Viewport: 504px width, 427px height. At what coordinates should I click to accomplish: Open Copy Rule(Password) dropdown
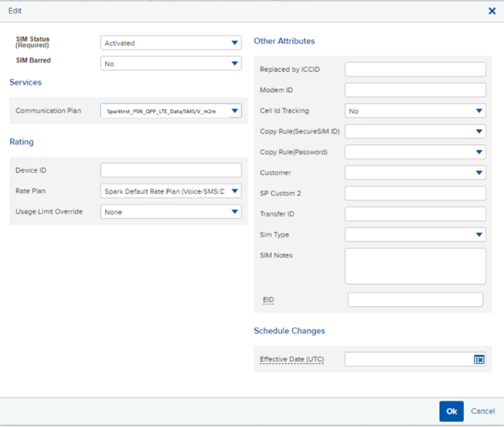click(x=415, y=152)
